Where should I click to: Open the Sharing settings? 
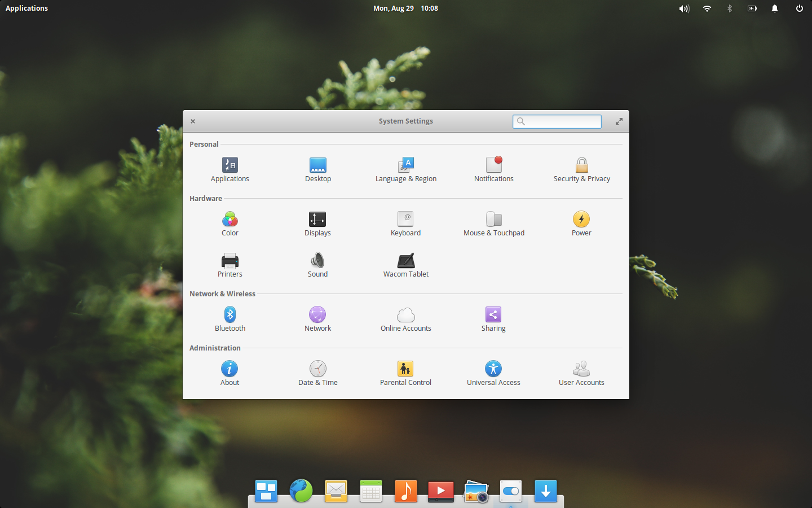coord(493,319)
